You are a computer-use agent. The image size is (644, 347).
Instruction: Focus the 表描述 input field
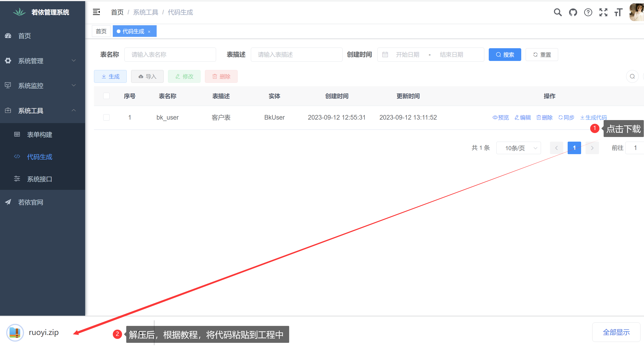[297, 54]
